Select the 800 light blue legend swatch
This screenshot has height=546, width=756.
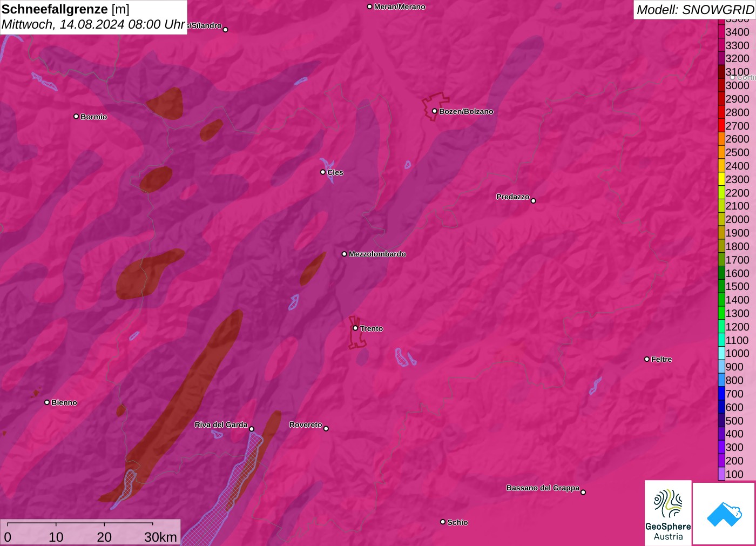(721, 380)
